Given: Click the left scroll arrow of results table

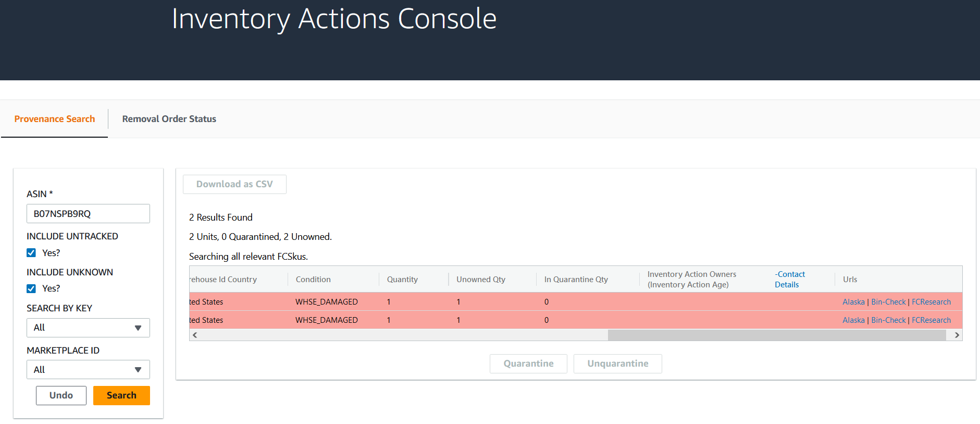Looking at the screenshot, I should [195, 335].
